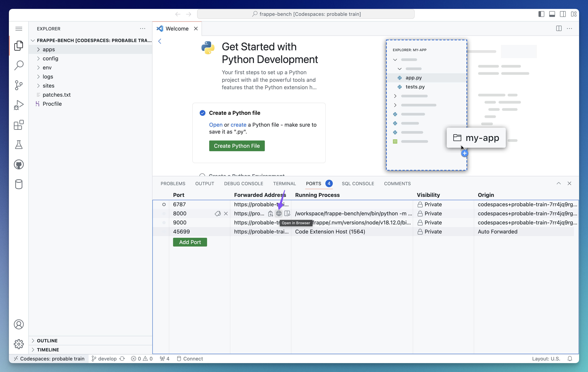Click Codespaces: probable train remote indicator
The width and height of the screenshot is (588, 372).
click(49, 359)
